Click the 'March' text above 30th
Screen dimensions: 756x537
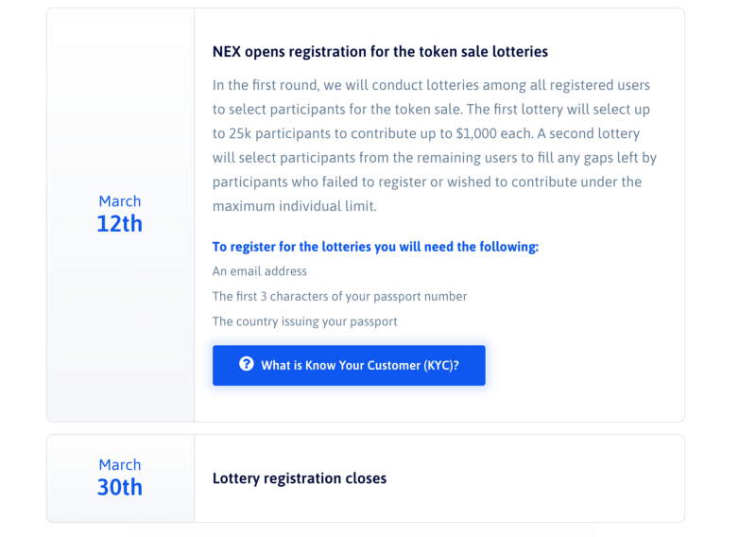coord(120,465)
